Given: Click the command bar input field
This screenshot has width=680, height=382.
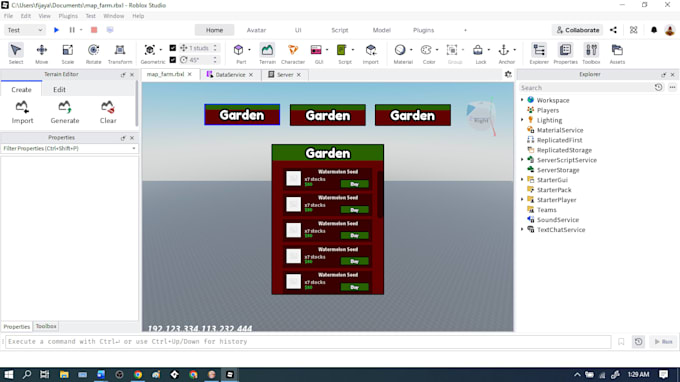Looking at the screenshot, I should point(308,342).
